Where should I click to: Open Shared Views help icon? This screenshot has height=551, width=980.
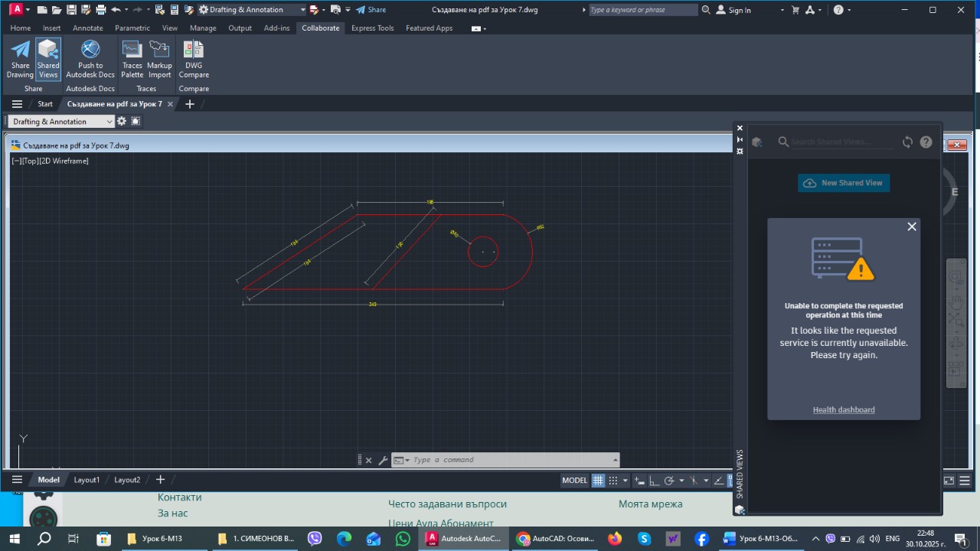(926, 142)
